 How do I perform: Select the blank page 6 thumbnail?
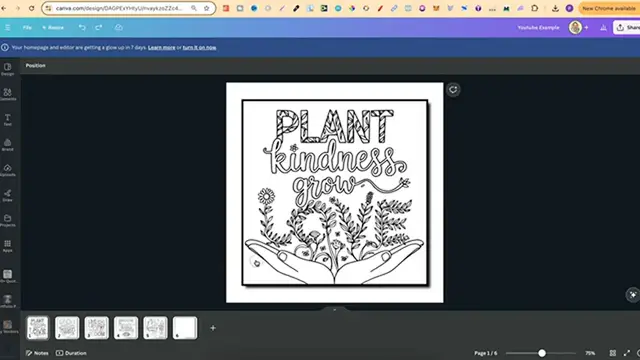[185, 328]
